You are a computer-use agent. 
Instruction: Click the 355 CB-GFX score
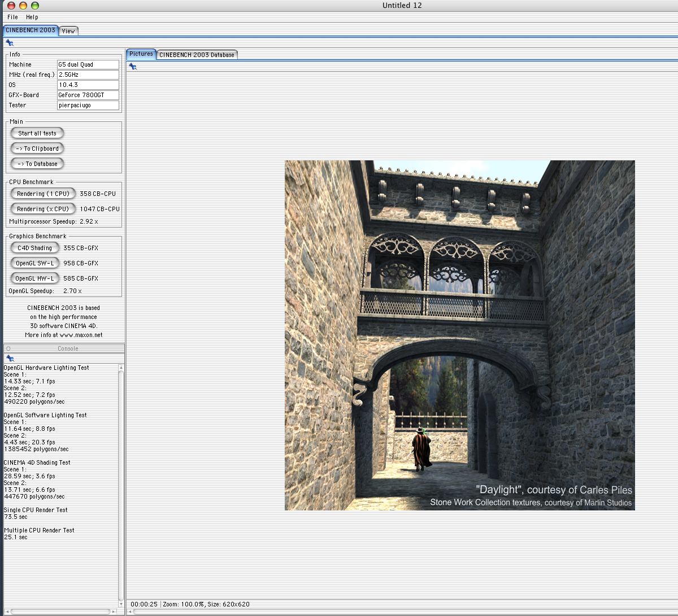pyautogui.click(x=81, y=248)
